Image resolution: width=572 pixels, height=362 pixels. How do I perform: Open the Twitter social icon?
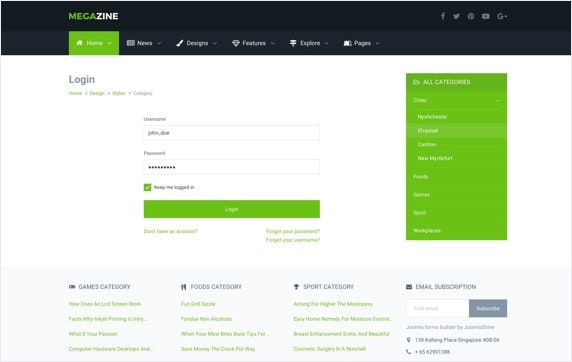point(456,16)
